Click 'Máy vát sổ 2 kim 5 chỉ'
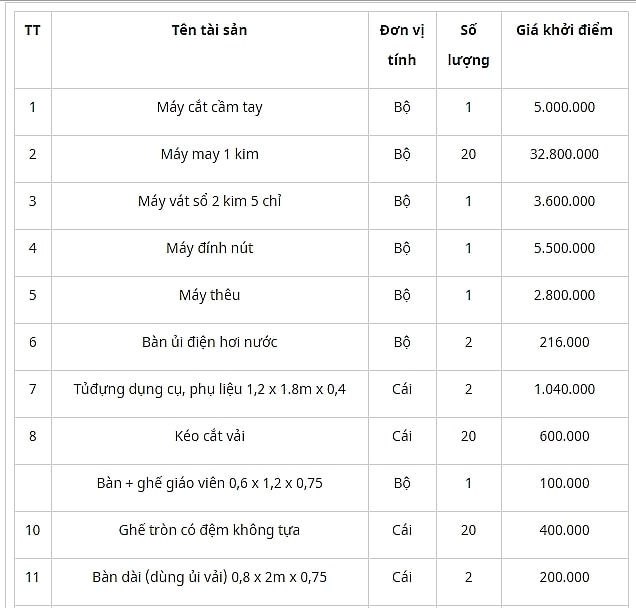636x608 pixels. click(210, 201)
